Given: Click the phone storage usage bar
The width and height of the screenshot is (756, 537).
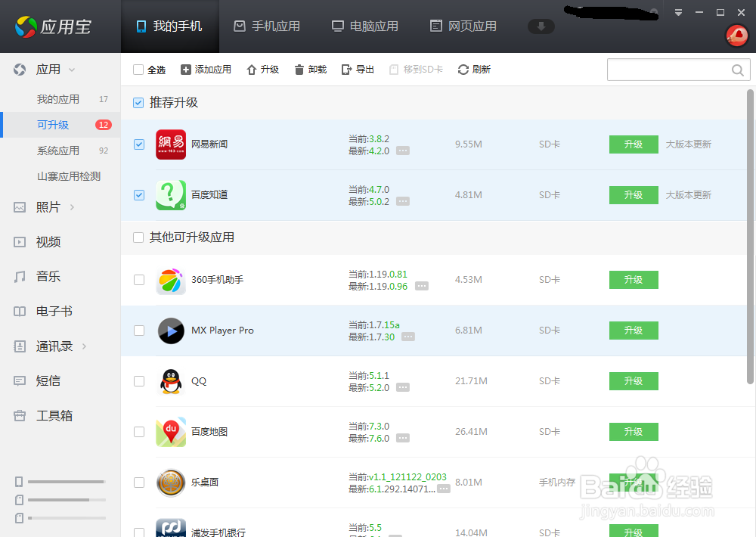Looking at the screenshot, I should coord(67,482).
